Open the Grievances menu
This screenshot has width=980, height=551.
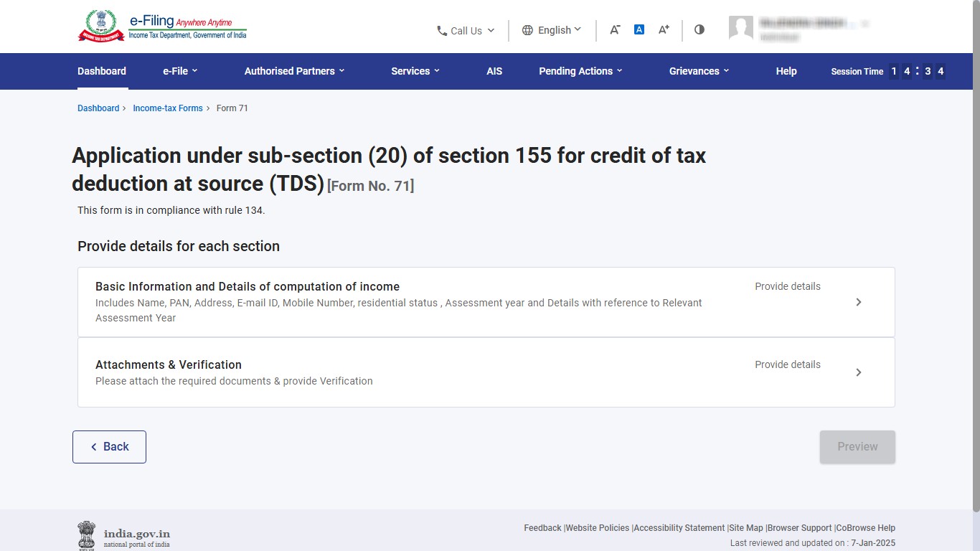699,71
